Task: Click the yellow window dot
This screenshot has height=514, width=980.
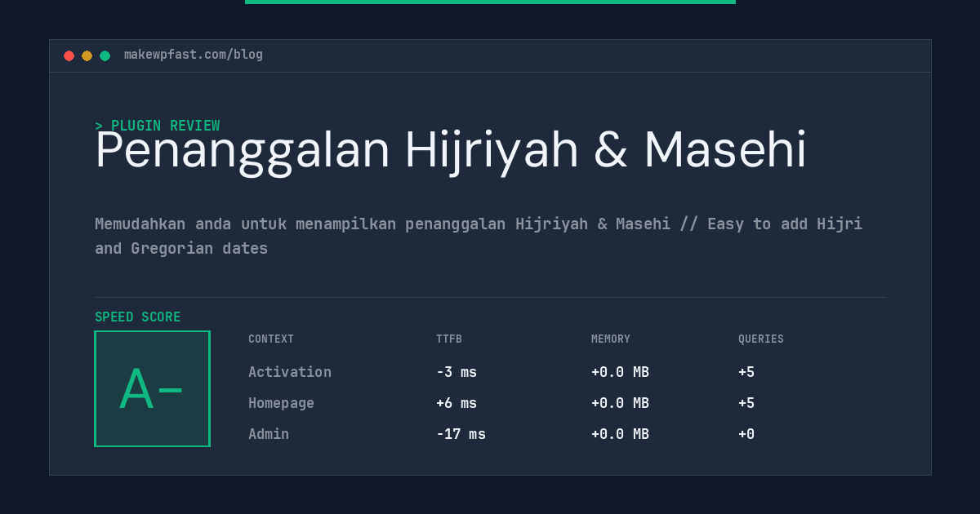Action: pos(87,55)
